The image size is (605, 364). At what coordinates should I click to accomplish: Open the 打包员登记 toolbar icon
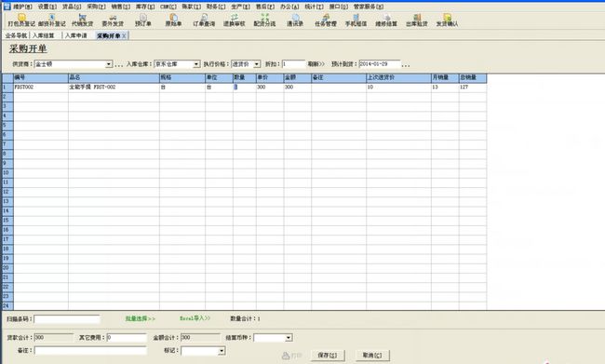coord(21,20)
